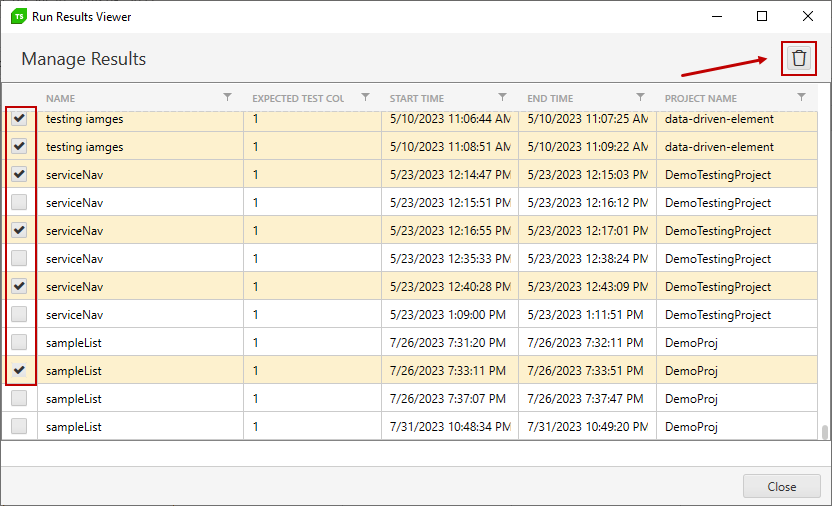
Task: Sort by the NAME column header
Action: coord(60,99)
